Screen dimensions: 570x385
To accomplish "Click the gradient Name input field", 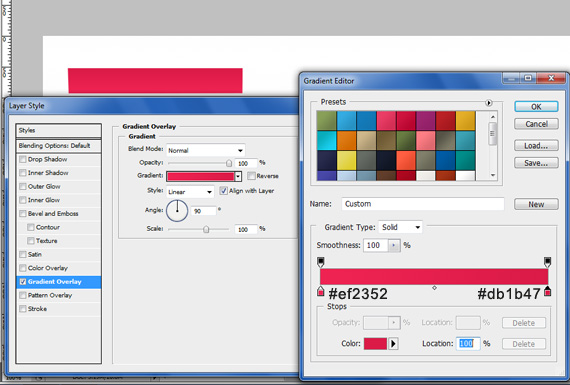I will tap(423, 204).
